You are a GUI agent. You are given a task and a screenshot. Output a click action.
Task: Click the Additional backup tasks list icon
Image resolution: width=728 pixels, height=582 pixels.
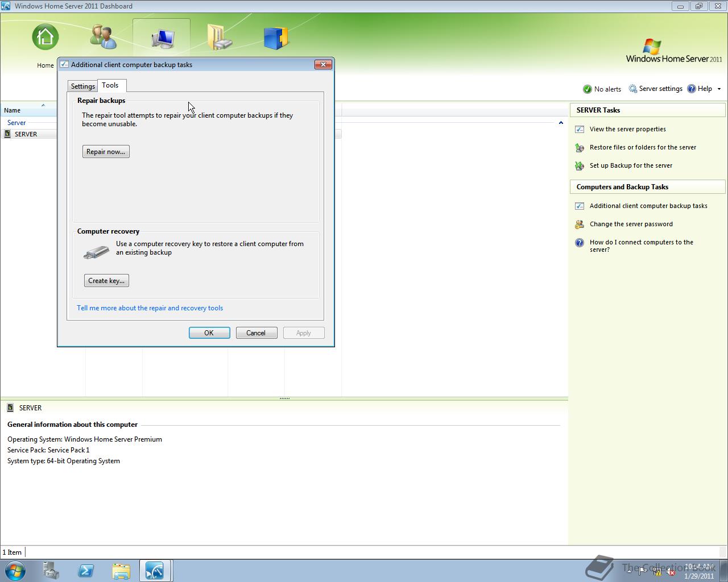point(580,206)
